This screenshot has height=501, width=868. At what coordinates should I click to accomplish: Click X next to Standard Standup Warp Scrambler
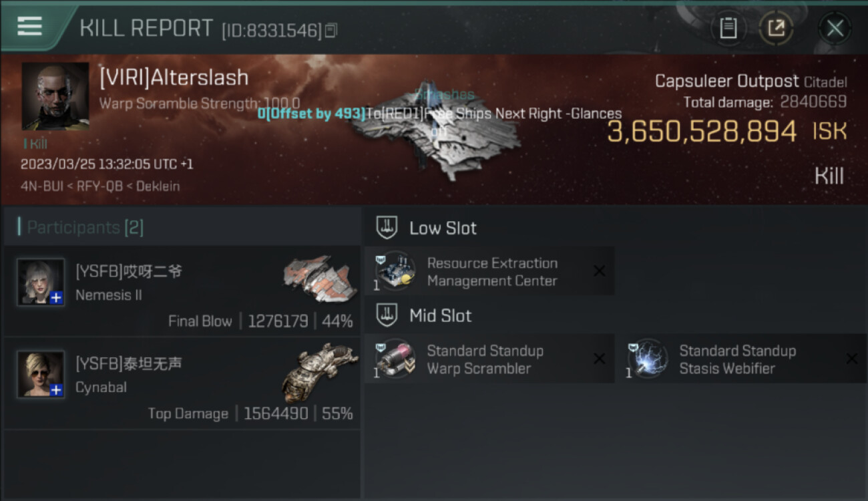[600, 359]
